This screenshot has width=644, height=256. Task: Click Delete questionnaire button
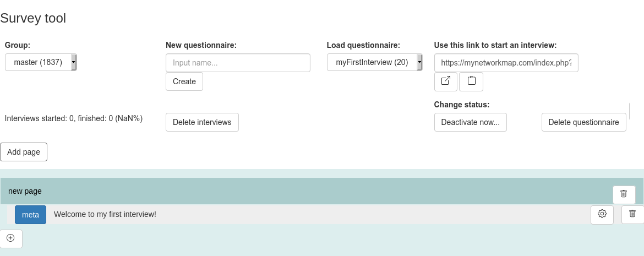[x=583, y=122]
